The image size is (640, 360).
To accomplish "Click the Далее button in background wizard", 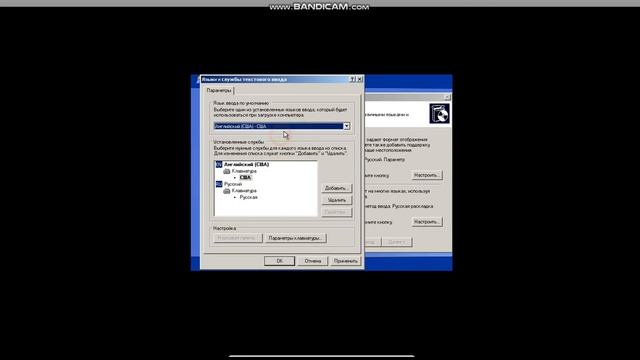I will (x=397, y=242).
